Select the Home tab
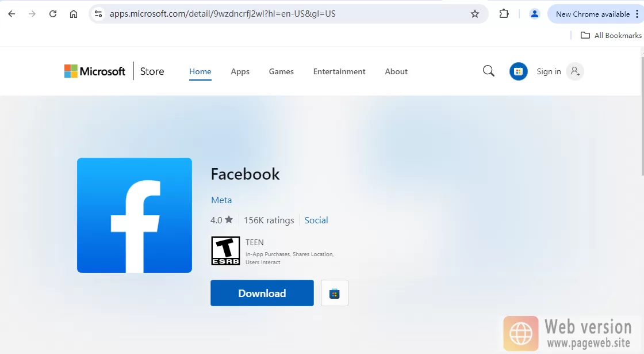 click(200, 71)
